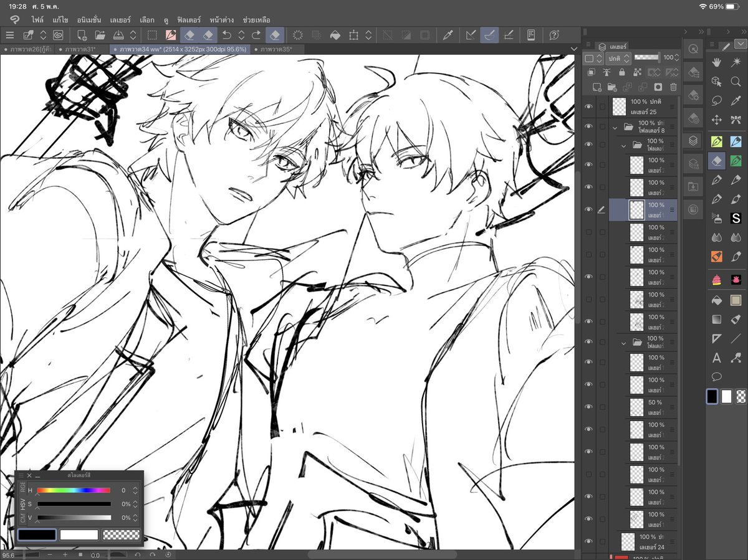This screenshot has width=748, height=560.
Task: Adjust layer opacity 100 stepper arrows
Action: [x=678, y=58]
